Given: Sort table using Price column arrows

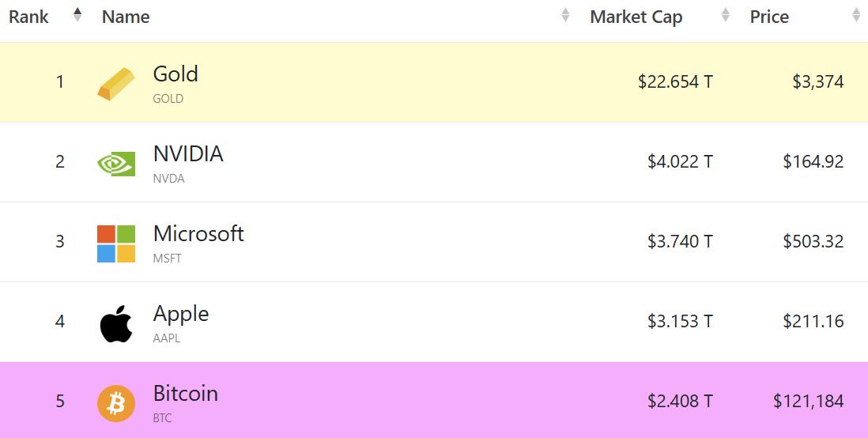Looking at the screenshot, I should [x=856, y=15].
